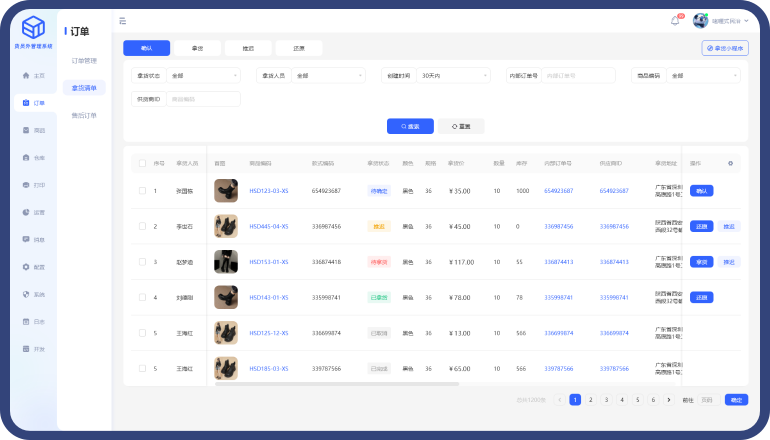The height and width of the screenshot is (440, 770).
Task: Click the notification bell icon
Action: pos(675,20)
